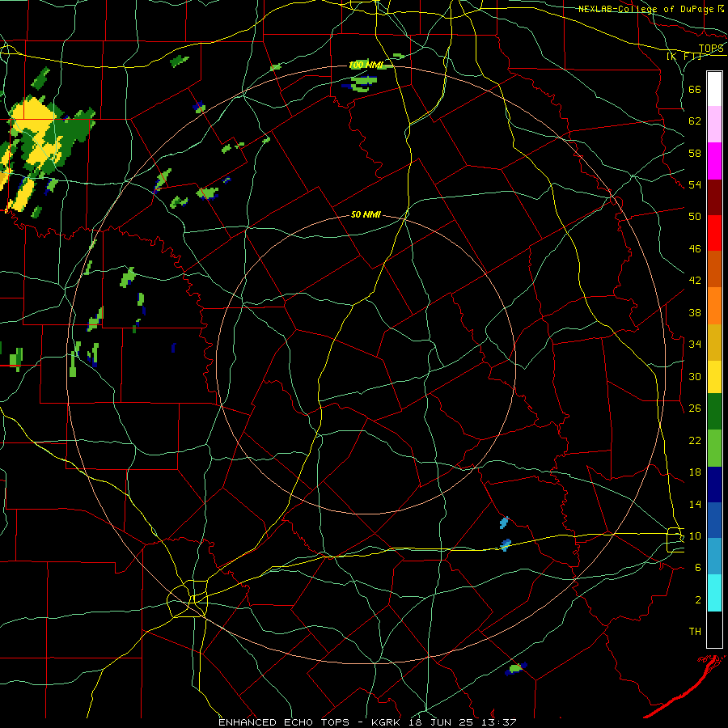Screen dimensions: 728x728
Task: Click the "62" legend value
Action: pyautogui.click(x=695, y=121)
